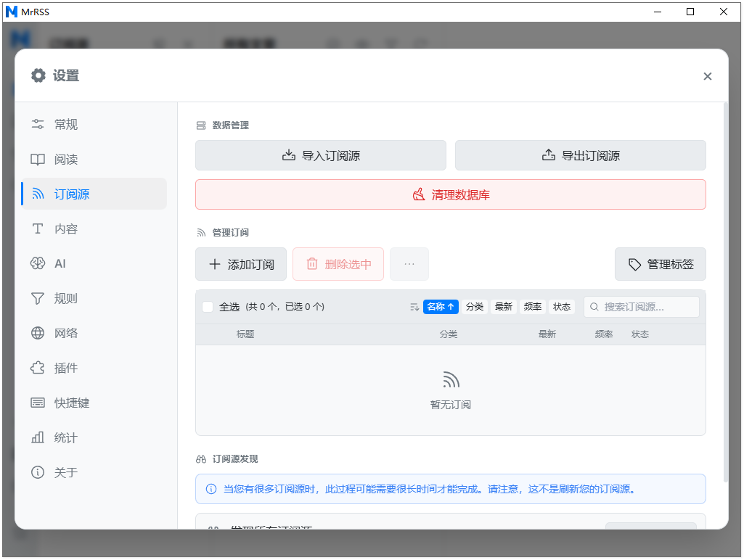Select the keyboard shortcuts icon beside 快捷键
This screenshot has width=744, height=560.
pyautogui.click(x=38, y=403)
